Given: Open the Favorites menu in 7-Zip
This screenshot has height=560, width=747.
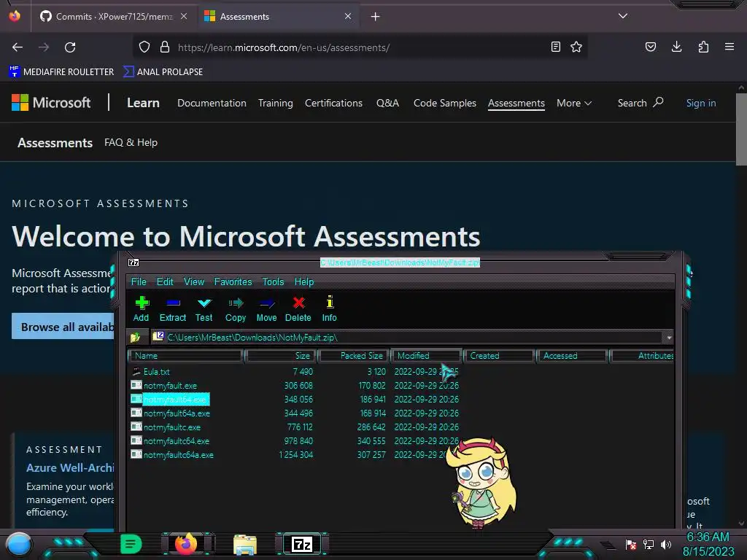Looking at the screenshot, I should coord(233,281).
